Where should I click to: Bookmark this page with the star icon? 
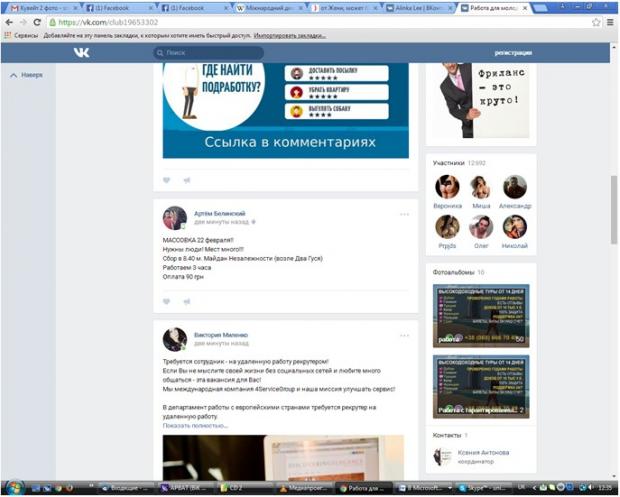click(596, 22)
